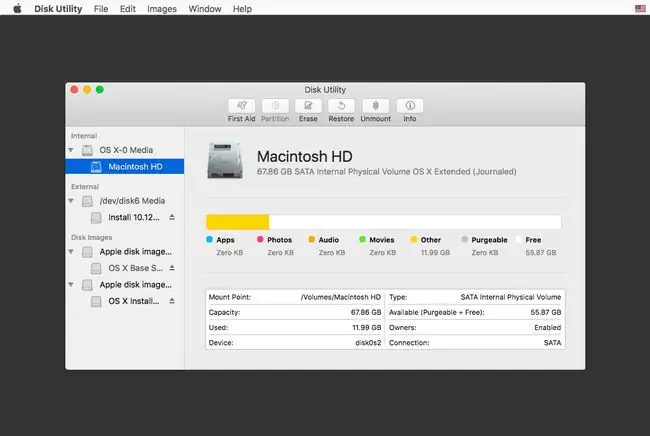This screenshot has width=650, height=436.
Task: Click the Install 10.12 volume icon
Action: pyautogui.click(x=96, y=218)
